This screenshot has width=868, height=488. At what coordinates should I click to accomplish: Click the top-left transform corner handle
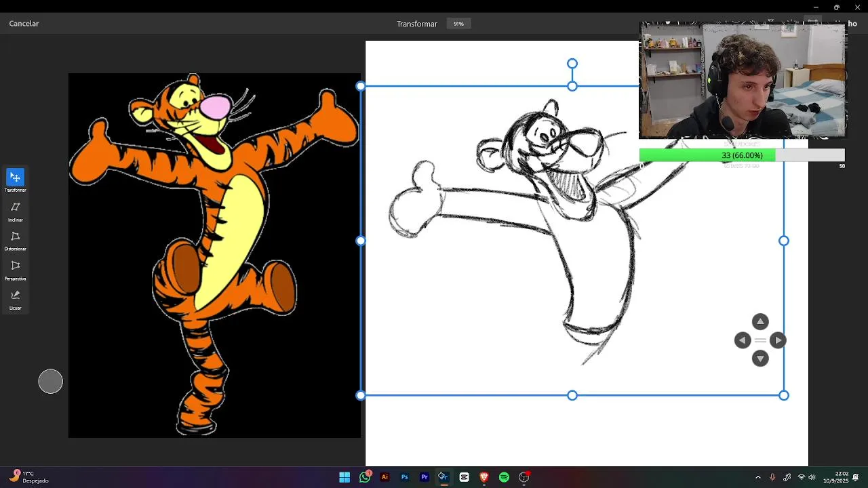(x=361, y=86)
